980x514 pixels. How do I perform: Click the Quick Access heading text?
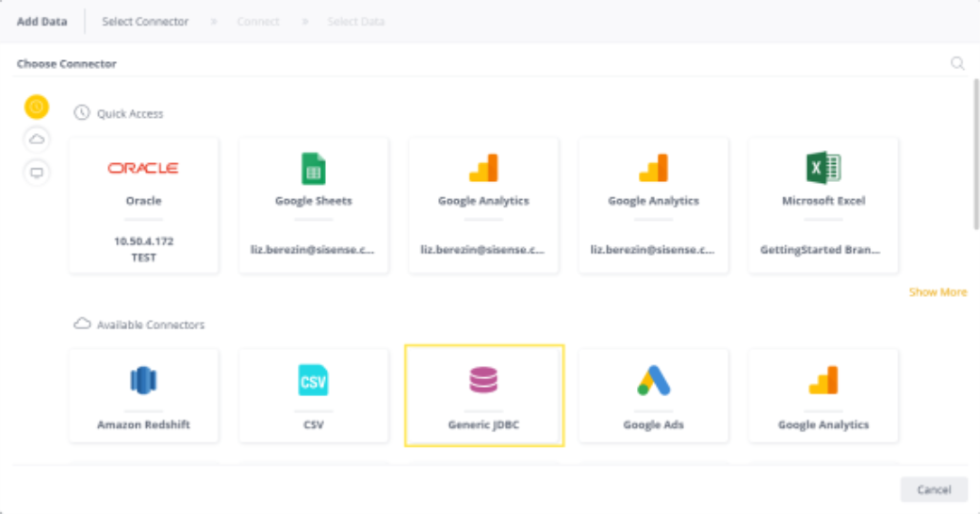tap(130, 114)
